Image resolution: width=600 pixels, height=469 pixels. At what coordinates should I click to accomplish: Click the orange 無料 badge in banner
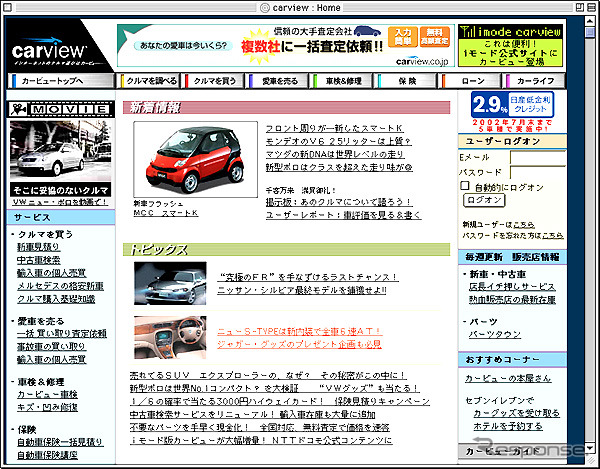(434, 37)
